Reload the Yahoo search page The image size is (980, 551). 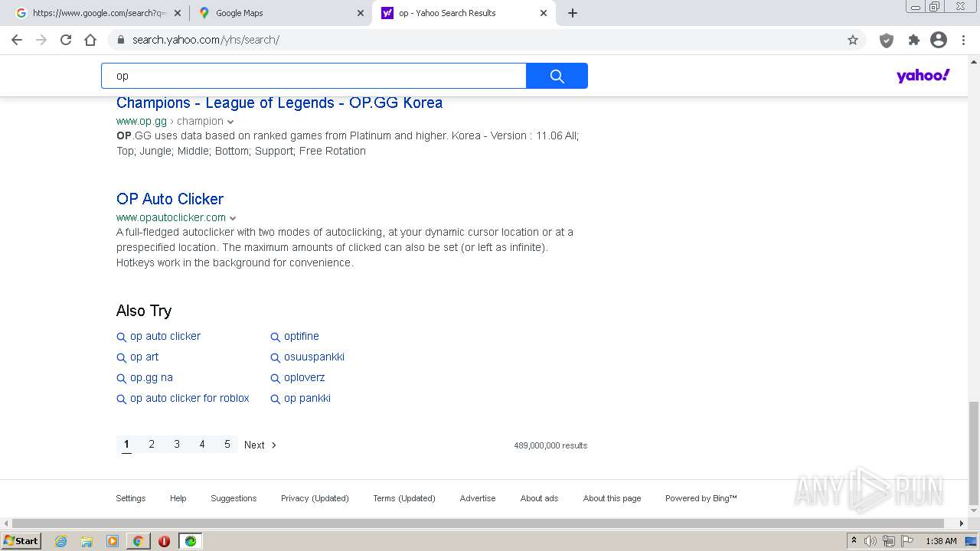tap(66, 40)
